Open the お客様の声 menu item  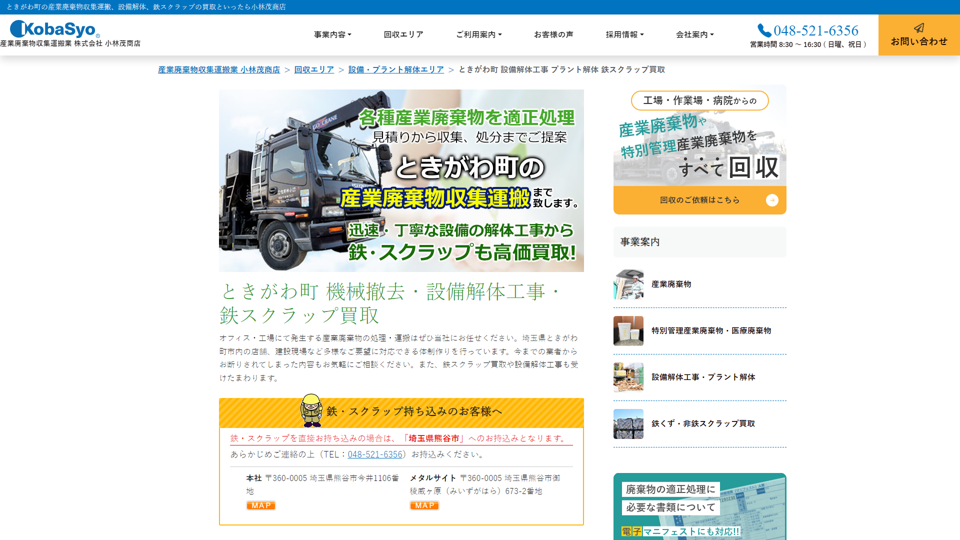coord(553,35)
